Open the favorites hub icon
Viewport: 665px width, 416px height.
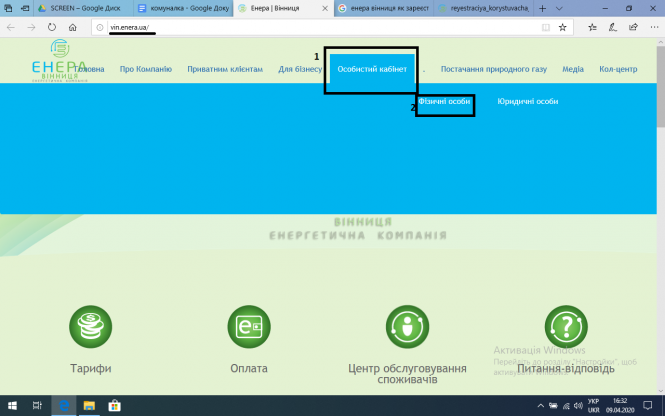coord(592,27)
